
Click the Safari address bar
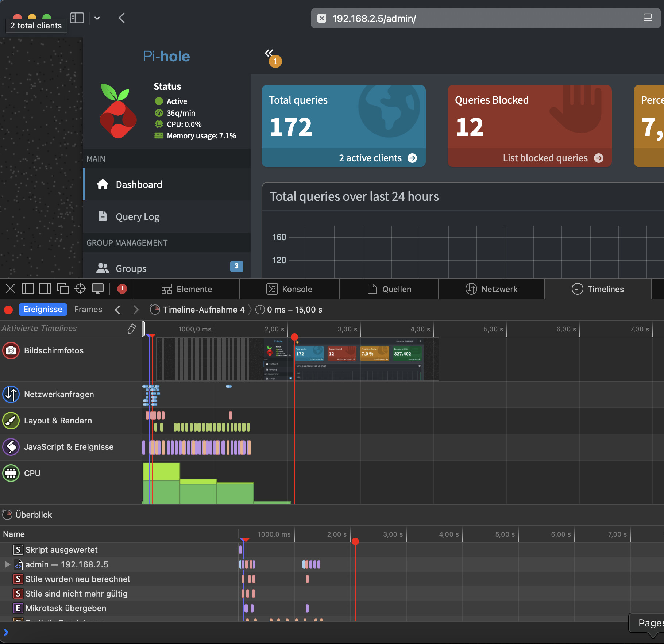[486, 18]
